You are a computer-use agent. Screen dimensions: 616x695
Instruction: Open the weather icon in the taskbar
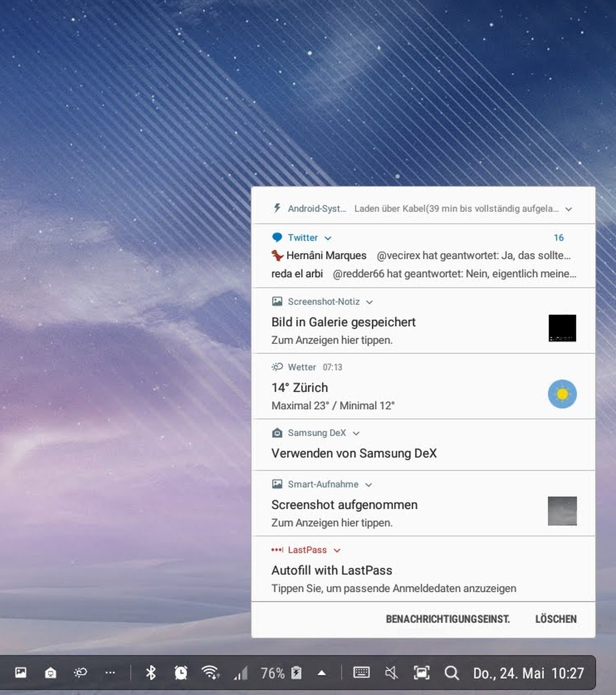[x=81, y=672]
